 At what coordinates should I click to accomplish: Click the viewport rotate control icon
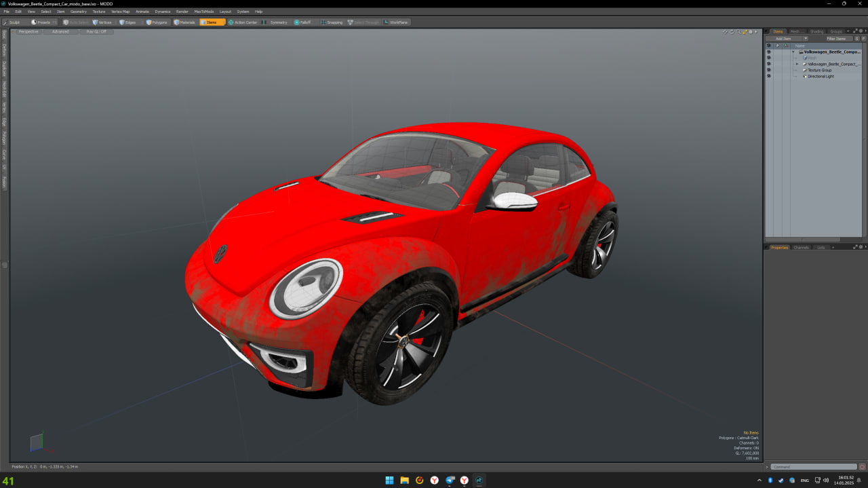click(x=732, y=32)
